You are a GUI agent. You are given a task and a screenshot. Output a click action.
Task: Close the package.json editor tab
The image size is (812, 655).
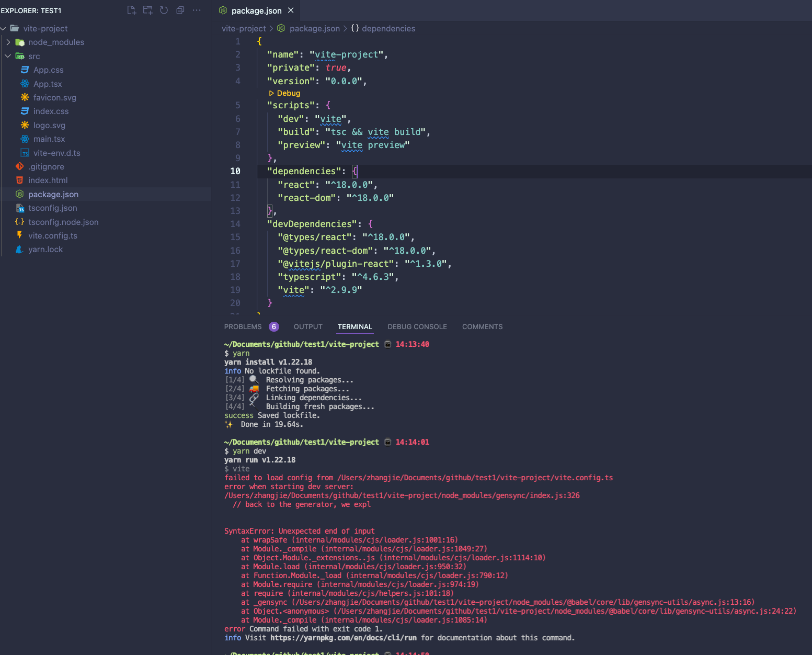[291, 10]
